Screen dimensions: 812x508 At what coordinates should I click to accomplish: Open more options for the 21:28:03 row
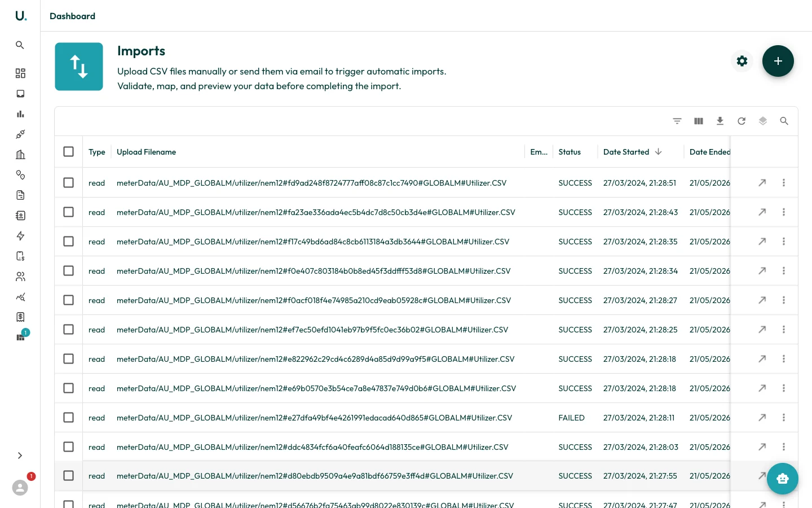pyautogui.click(x=784, y=447)
